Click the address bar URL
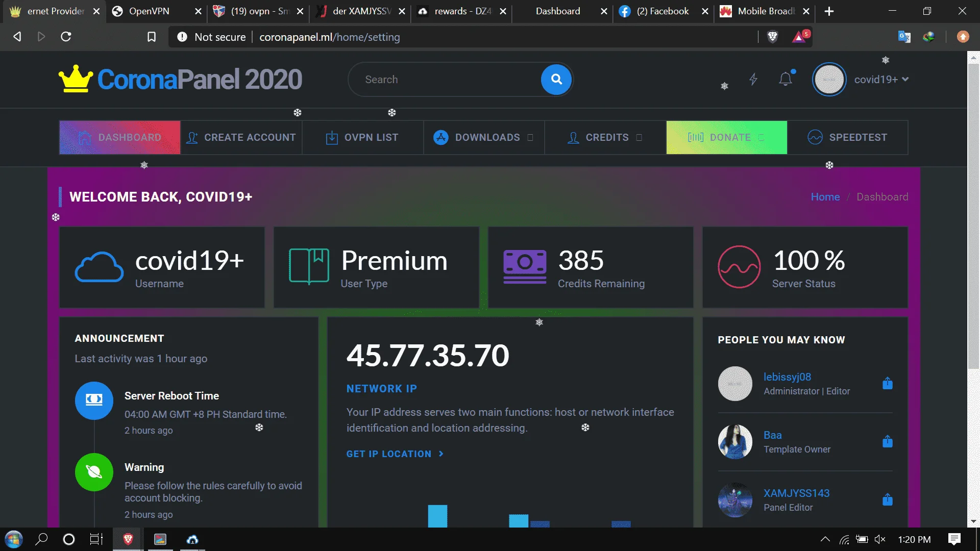Screen dimensions: 980x551 tap(330, 37)
